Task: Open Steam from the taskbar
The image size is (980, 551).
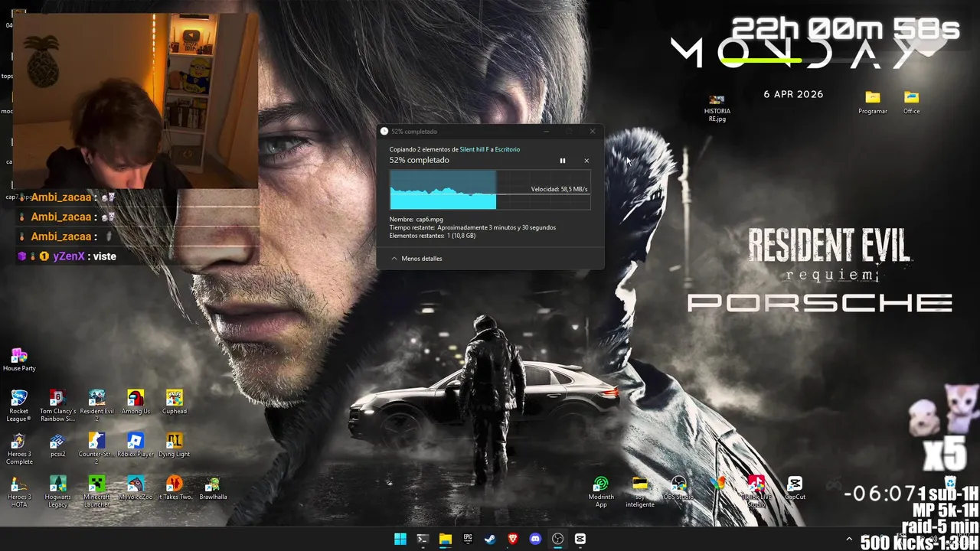Action: pos(490,539)
